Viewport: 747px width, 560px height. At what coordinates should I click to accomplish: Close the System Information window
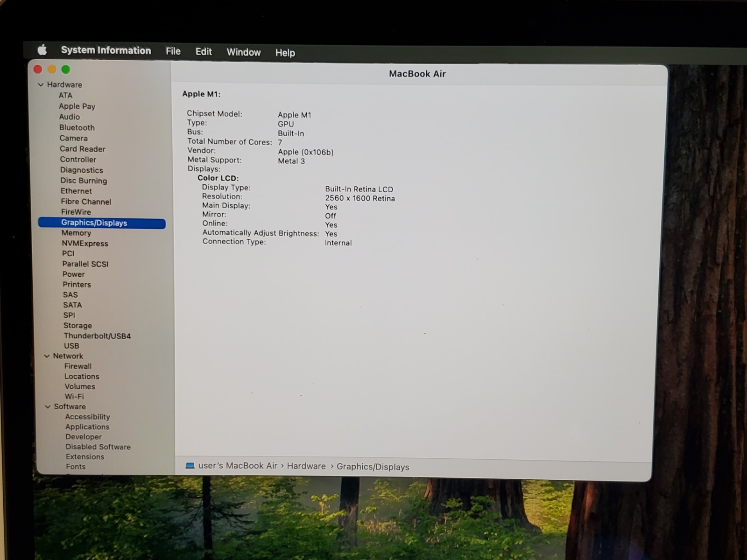[38, 70]
